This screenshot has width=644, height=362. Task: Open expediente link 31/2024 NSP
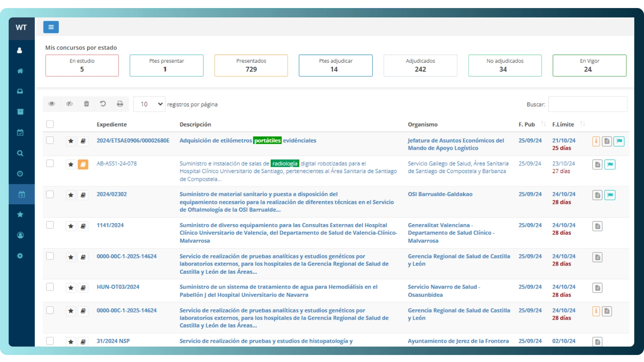(113, 341)
